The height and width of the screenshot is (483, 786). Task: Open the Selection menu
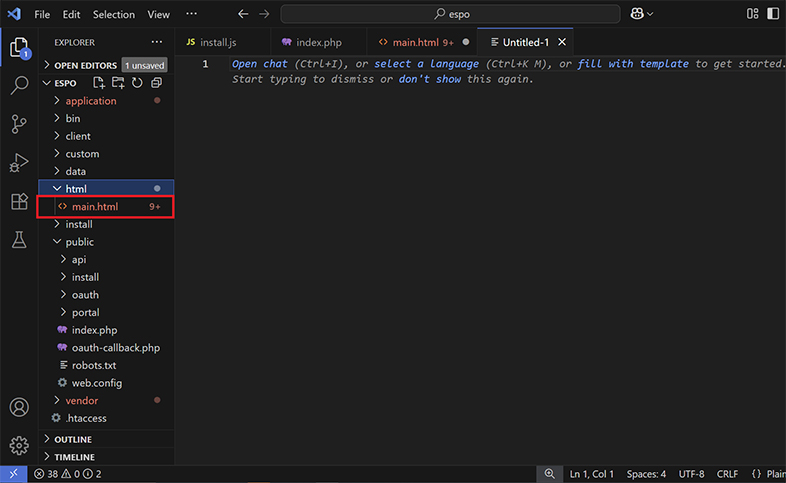pos(113,15)
